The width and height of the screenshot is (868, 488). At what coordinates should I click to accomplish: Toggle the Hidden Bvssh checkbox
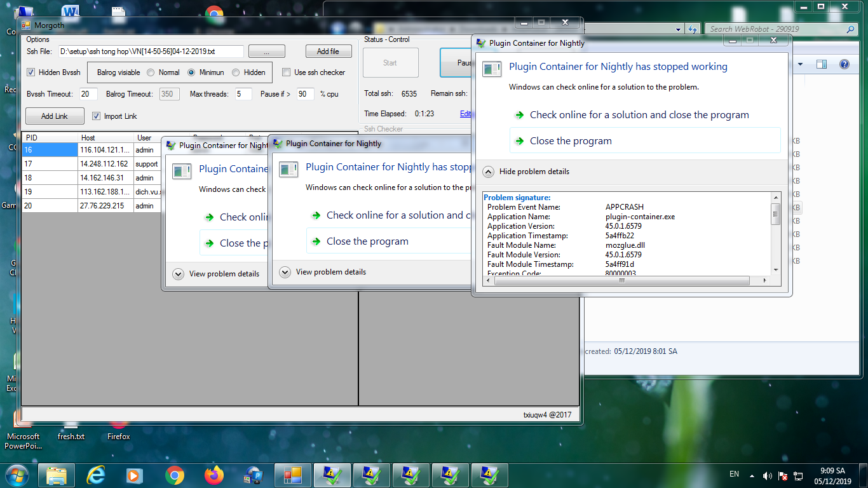point(31,72)
